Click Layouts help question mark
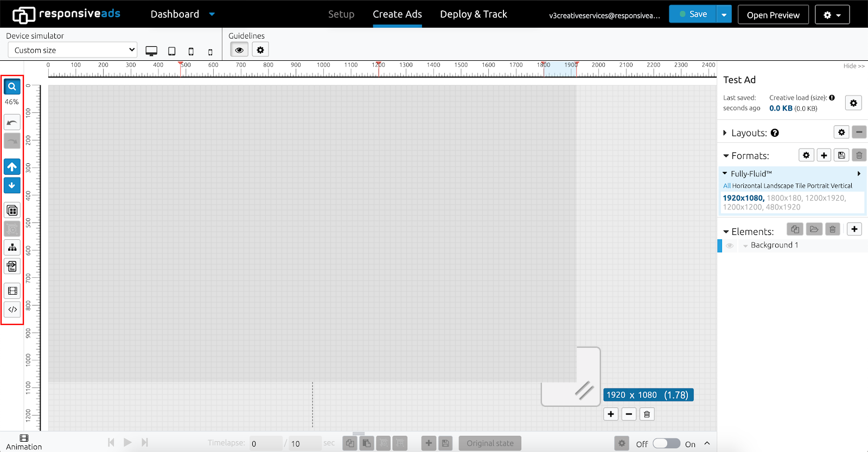The width and height of the screenshot is (868, 452). [775, 133]
